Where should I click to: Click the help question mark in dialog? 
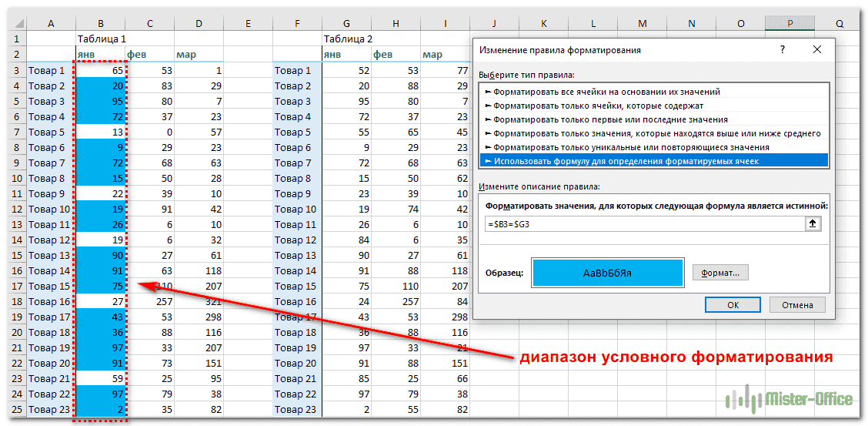coord(783,49)
